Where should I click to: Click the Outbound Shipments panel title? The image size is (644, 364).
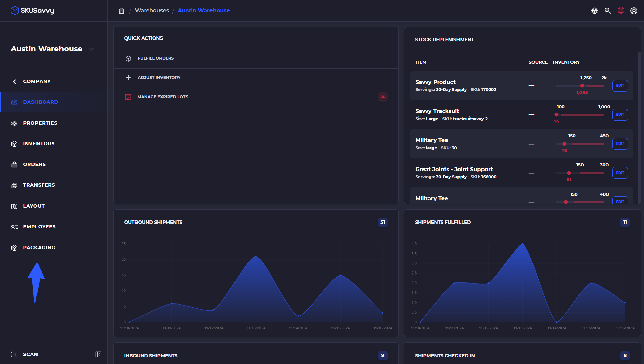pos(153,222)
